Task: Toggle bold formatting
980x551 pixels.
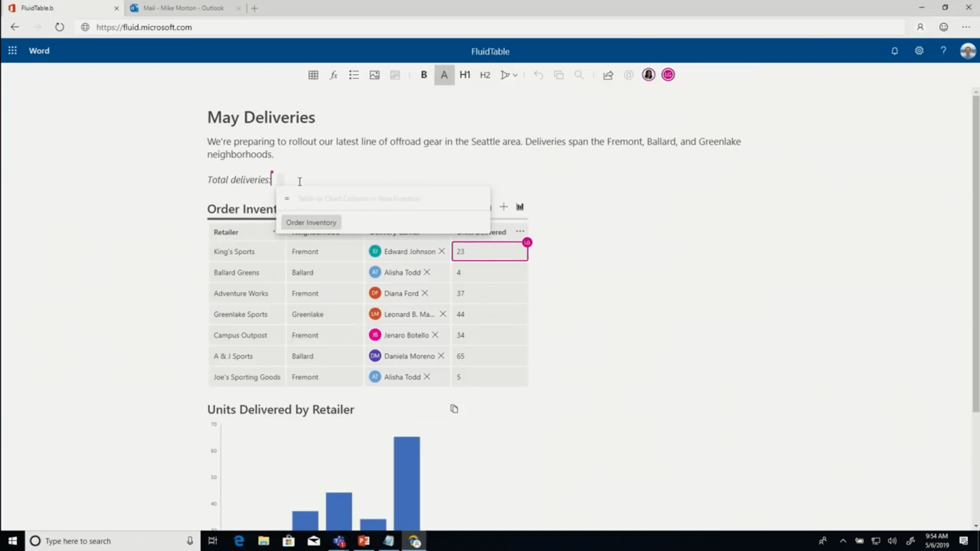Action: click(424, 75)
